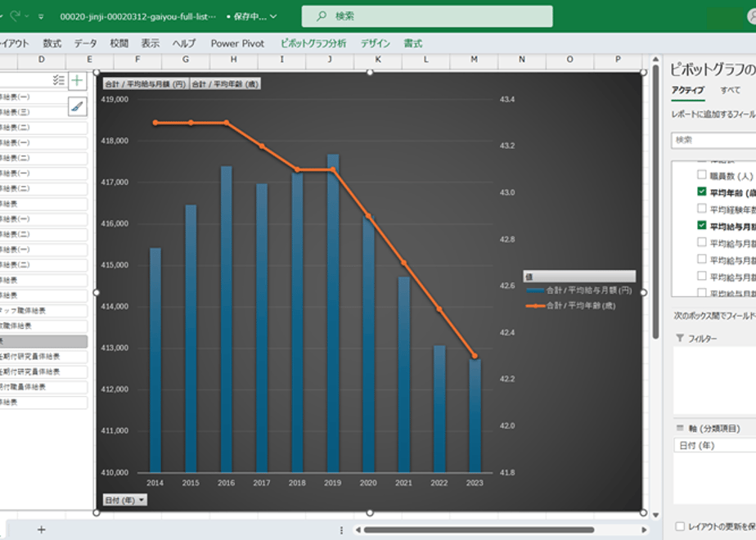This screenshot has width=756, height=540.
Task: Switch to the すべて fields tab
Action: tap(730, 90)
